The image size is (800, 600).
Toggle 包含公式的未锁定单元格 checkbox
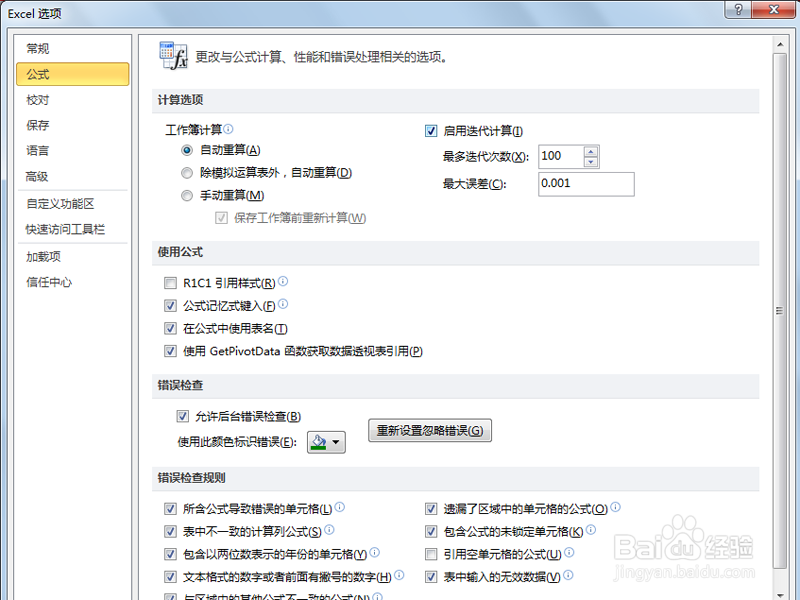click(431, 532)
